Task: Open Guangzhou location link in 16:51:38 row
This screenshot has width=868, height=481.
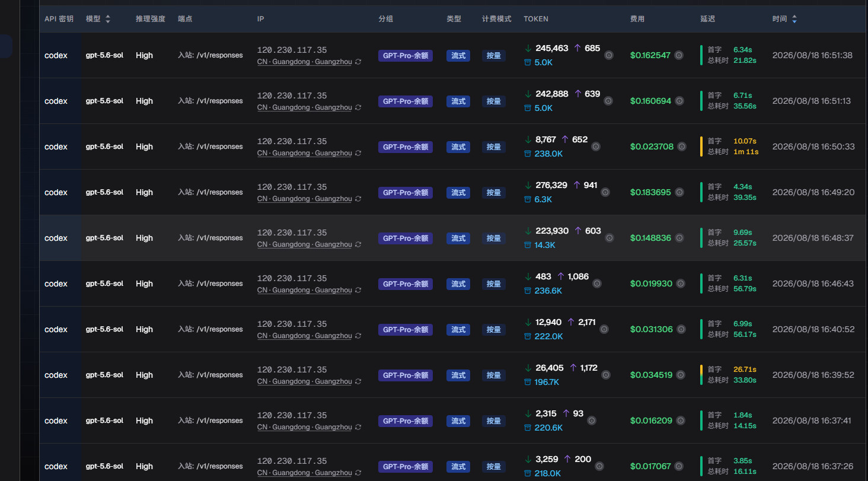Action: click(305, 62)
